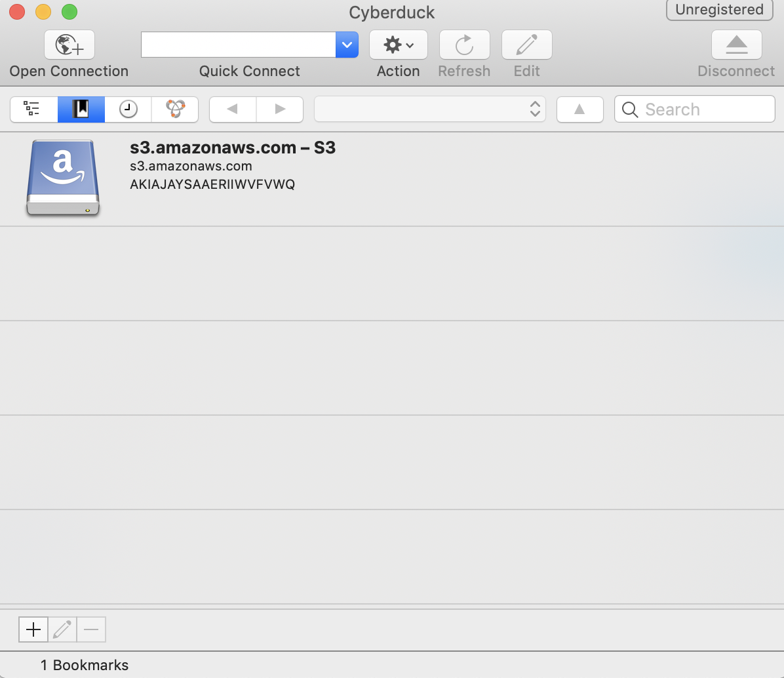Switch to the History clock tab
784x678 pixels.
tap(128, 109)
